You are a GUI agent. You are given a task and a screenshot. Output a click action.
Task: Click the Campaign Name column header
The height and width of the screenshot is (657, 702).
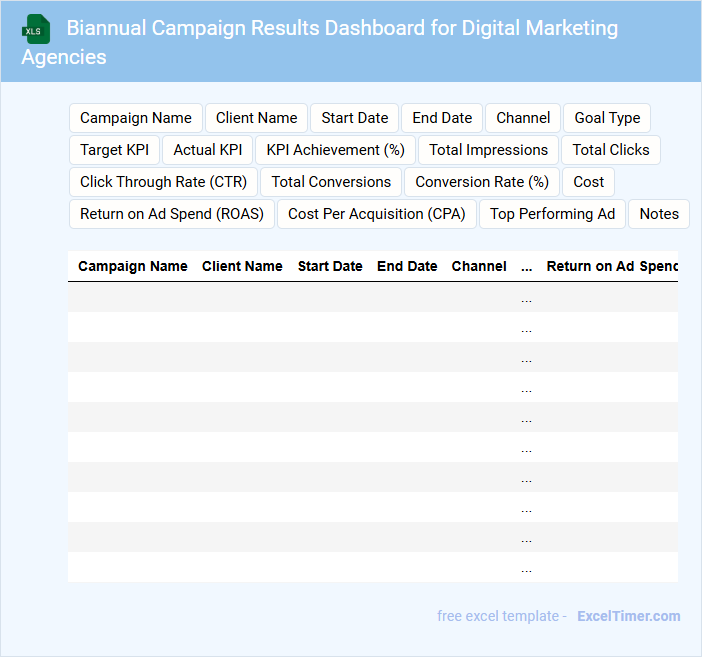coord(133,267)
